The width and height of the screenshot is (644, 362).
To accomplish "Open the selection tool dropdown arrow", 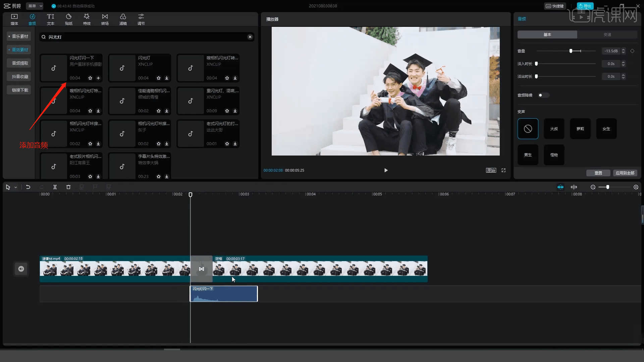I will coord(16,187).
